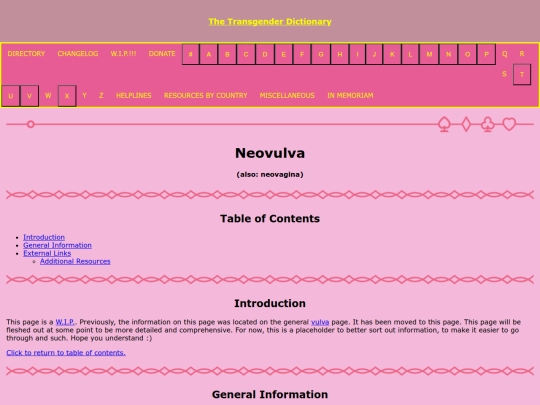The image size is (540, 405).
Task: Select letter C in the index
Action: coord(246,54)
